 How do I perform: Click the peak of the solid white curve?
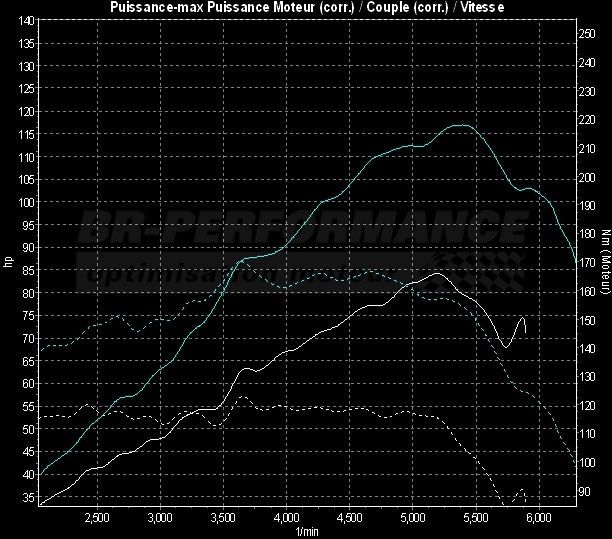437,273
